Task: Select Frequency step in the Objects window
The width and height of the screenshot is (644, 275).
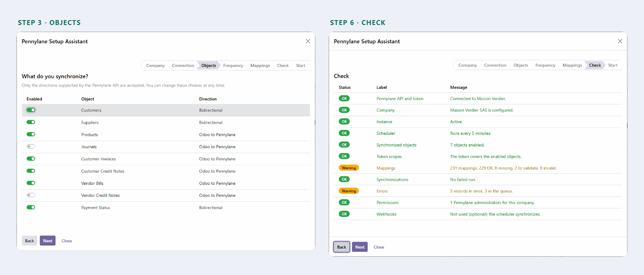Action: [233, 66]
